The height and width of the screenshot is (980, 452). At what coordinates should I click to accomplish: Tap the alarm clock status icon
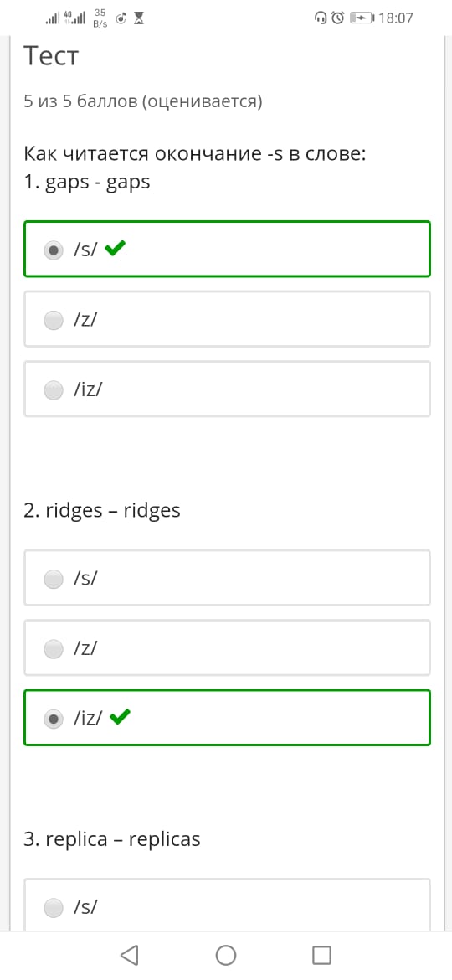tap(338, 18)
